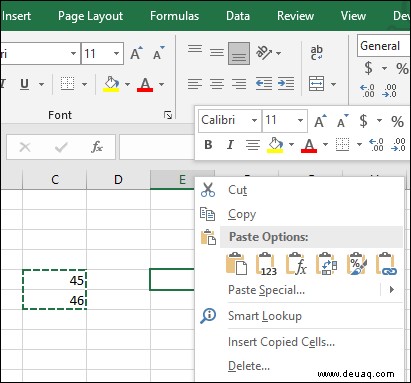
Task: Click the Paste Formatting brush icon
Action: [x=356, y=264]
